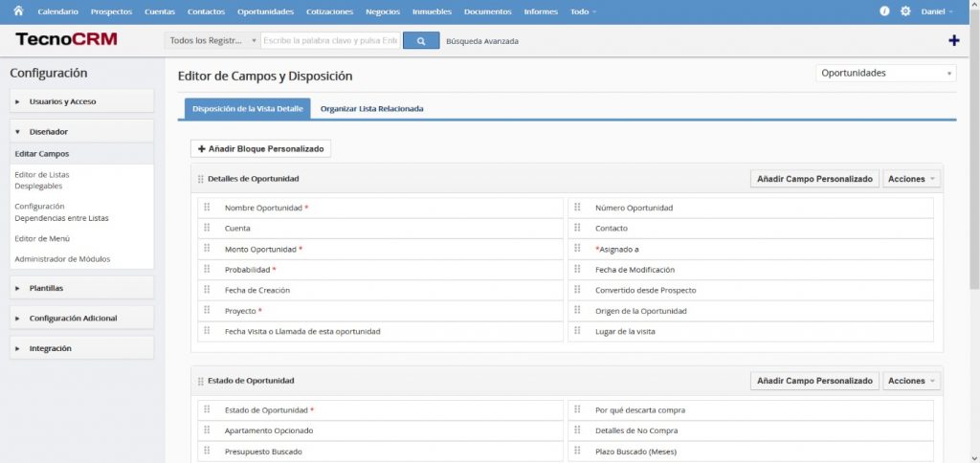Open the Oportunidades module dropdown
The image size is (980, 463).
point(885,74)
